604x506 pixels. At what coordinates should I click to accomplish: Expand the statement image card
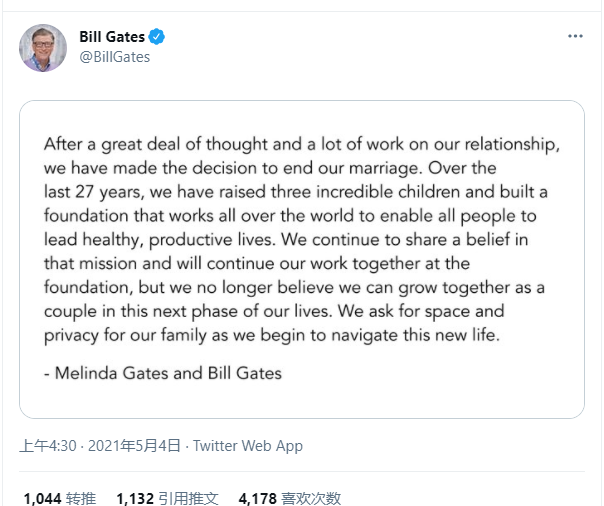click(302, 260)
